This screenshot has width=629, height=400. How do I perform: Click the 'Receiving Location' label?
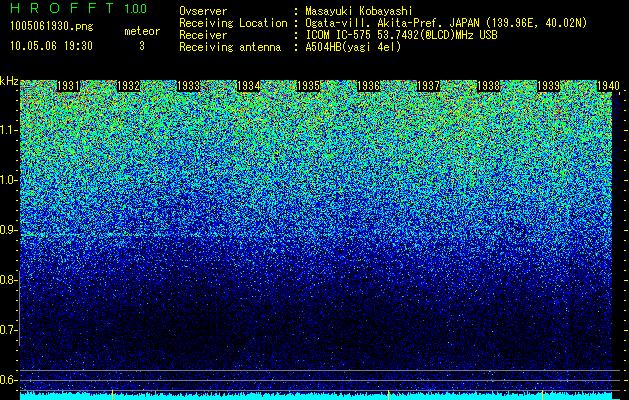tap(233, 23)
